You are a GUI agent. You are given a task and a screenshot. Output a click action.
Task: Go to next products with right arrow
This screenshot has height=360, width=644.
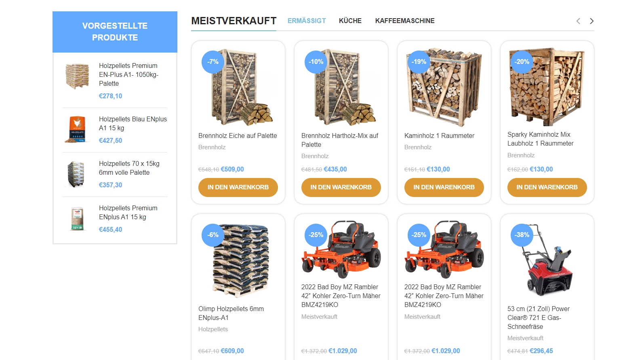(591, 21)
